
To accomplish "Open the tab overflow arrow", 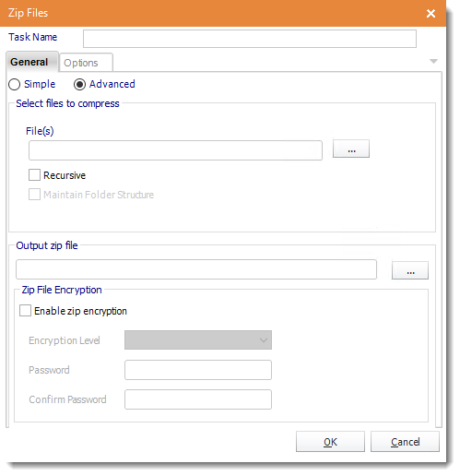I will (433, 61).
